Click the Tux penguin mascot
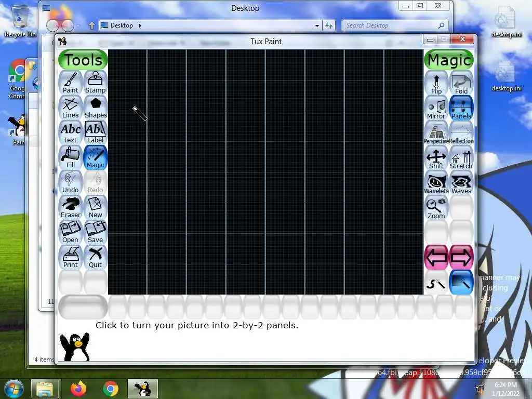The width and height of the screenshot is (532, 399). (75, 347)
